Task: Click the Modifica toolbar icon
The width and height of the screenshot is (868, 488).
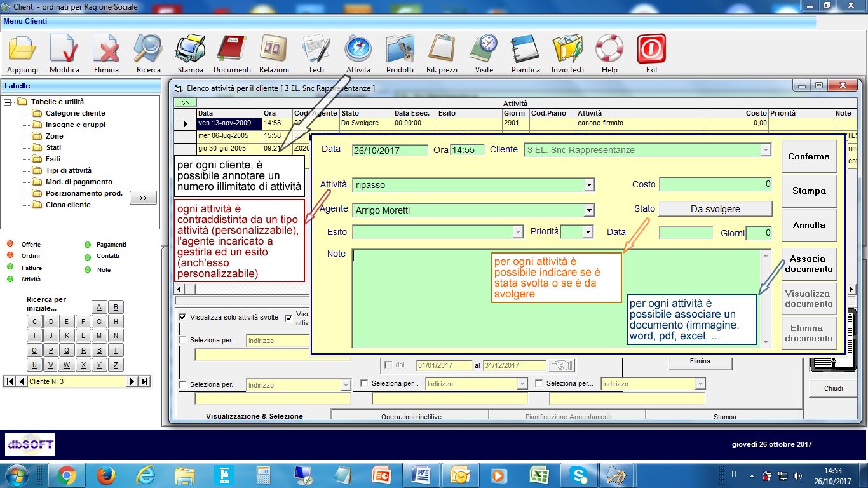Action: pos(65,55)
